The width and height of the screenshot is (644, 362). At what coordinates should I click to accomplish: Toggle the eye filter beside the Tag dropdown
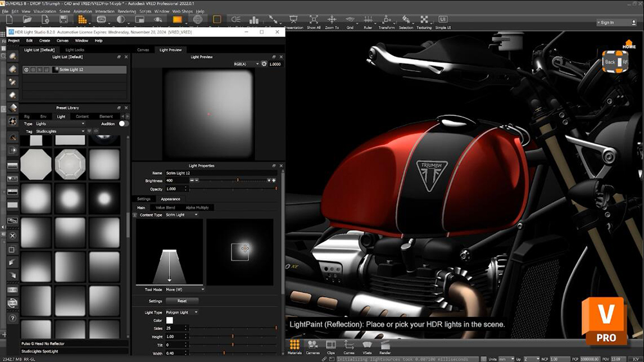96,131
